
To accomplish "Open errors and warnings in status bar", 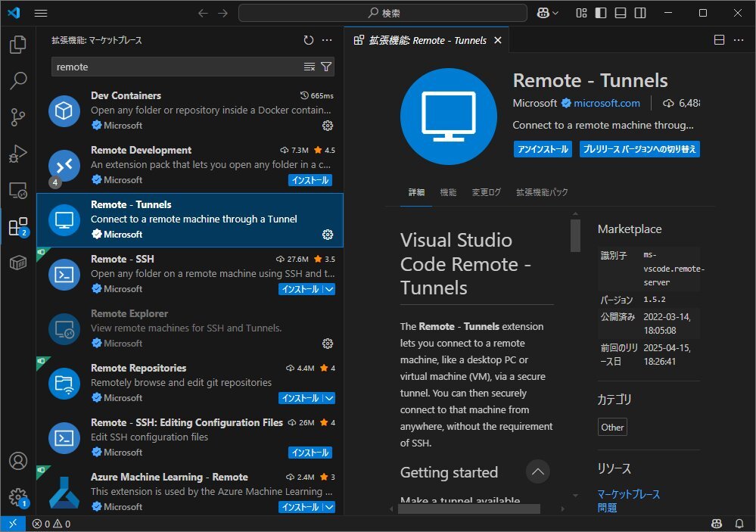I will [x=51, y=524].
